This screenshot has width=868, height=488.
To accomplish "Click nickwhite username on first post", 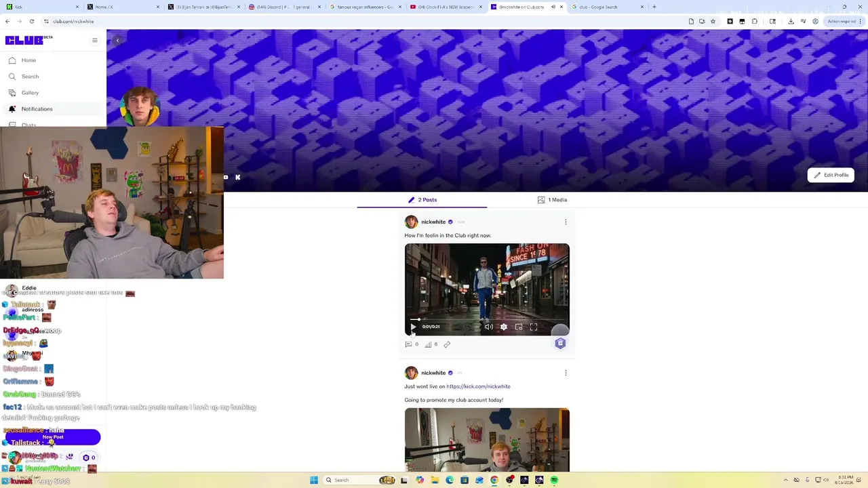I will point(433,222).
